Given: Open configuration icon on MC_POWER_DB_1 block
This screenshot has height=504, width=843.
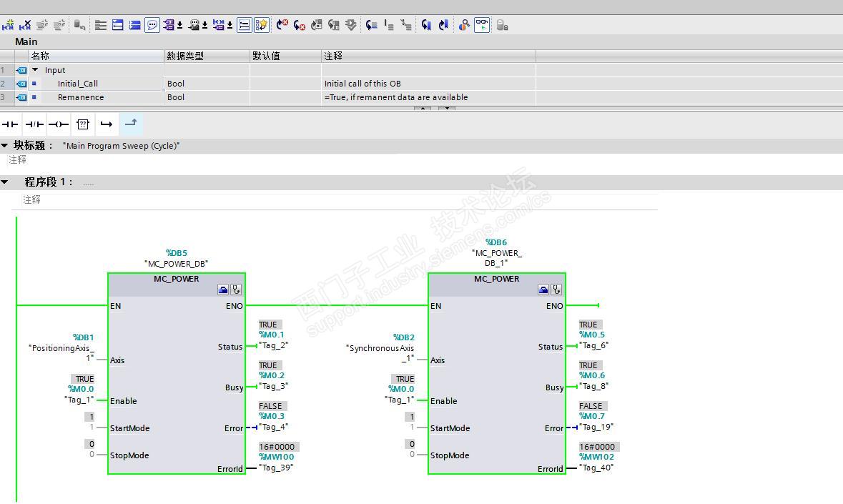Looking at the screenshot, I should (543, 290).
